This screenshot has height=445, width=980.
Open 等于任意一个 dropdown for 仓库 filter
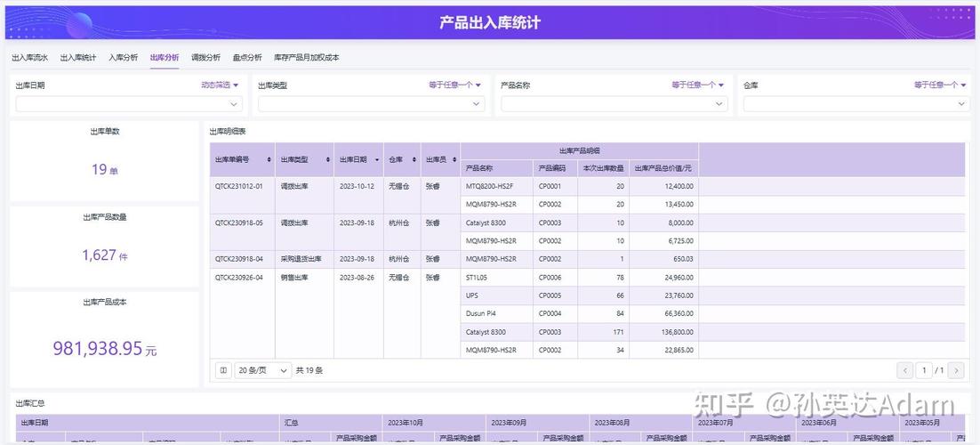tap(940, 85)
